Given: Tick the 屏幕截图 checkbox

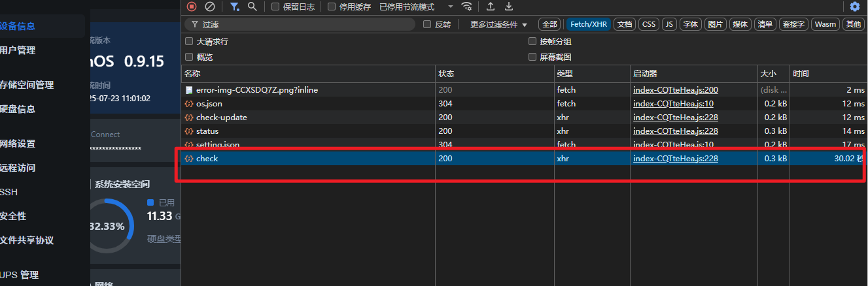Looking at the screenshot, I should tap(532, 57).
